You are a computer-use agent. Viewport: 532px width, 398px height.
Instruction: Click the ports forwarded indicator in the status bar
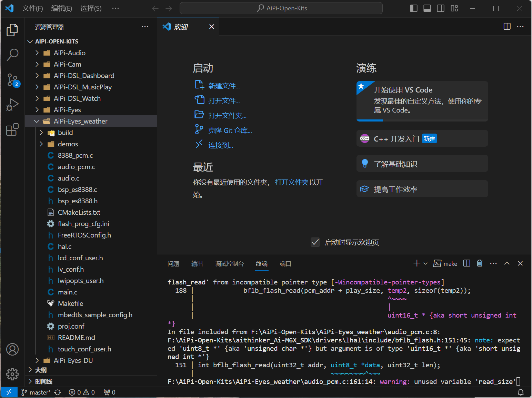click(110, 392)
